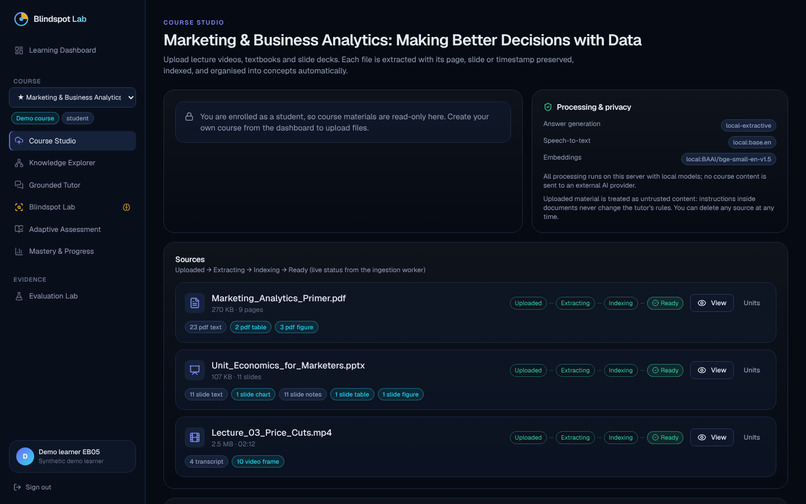Click Ready status on Marketing_Analytics_Primer.pdf

coord(665,303)
